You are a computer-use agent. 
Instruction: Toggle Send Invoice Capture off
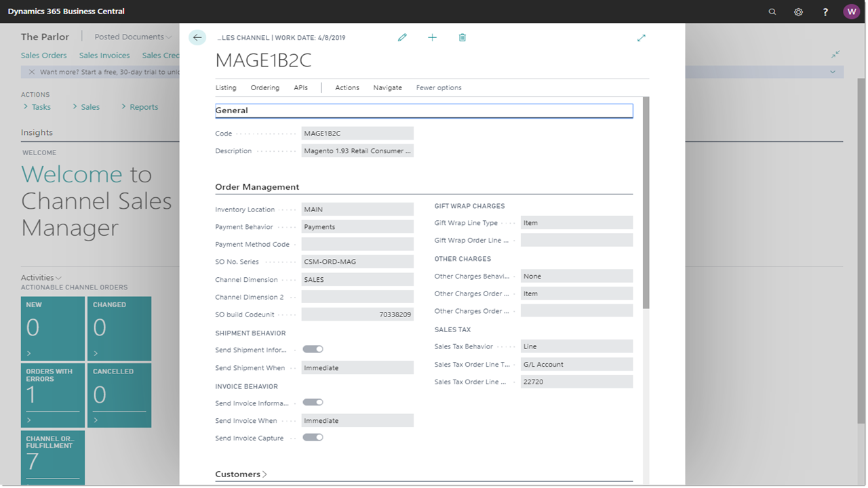313,437
